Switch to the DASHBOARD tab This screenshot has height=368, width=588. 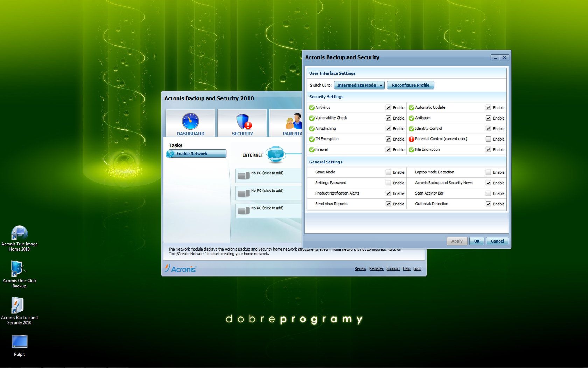(190, 123)
